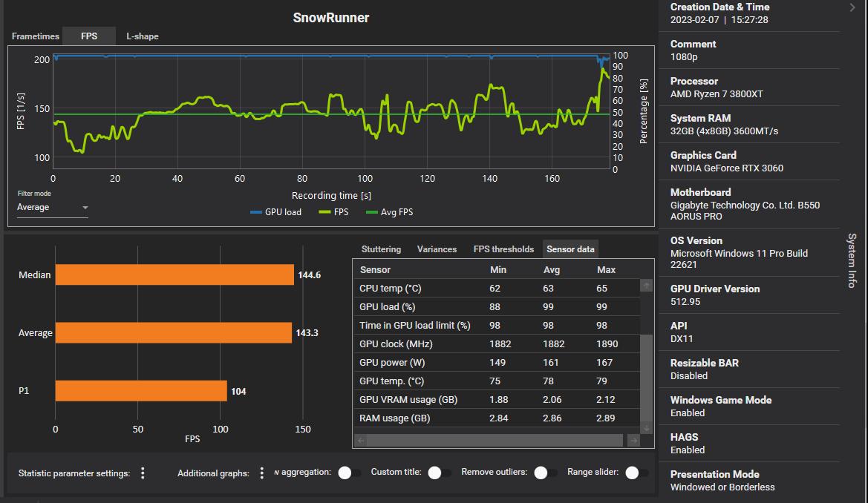
Task: Select the Time in GPU load limit row
Action: pyautogui.click(x=497, y=326)
